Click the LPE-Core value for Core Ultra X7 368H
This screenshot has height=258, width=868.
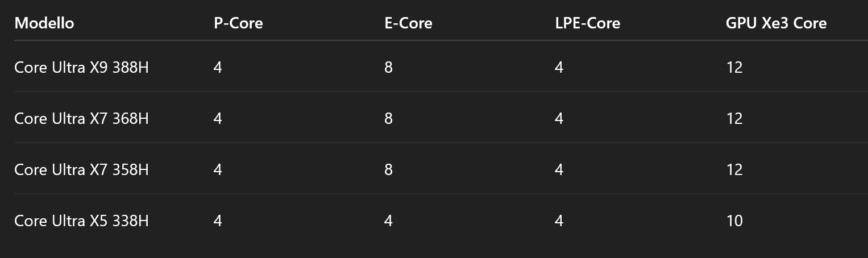559,119
